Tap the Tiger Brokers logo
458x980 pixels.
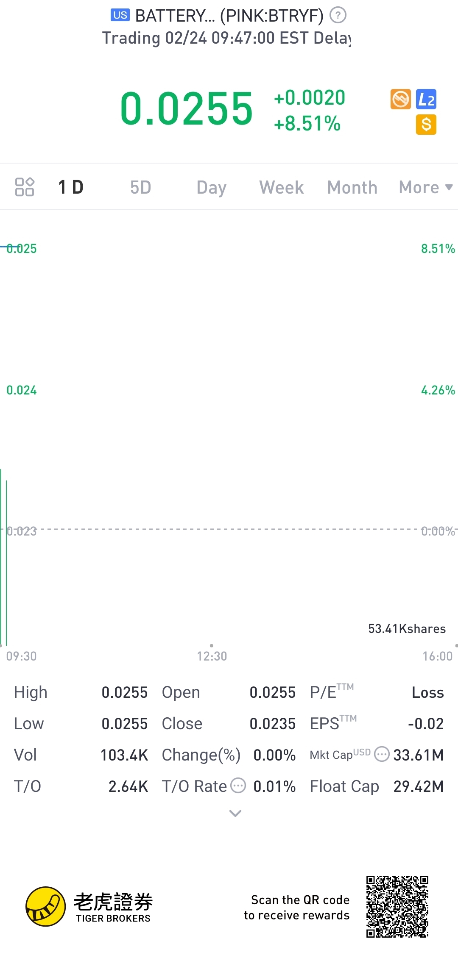coord(46,906)
